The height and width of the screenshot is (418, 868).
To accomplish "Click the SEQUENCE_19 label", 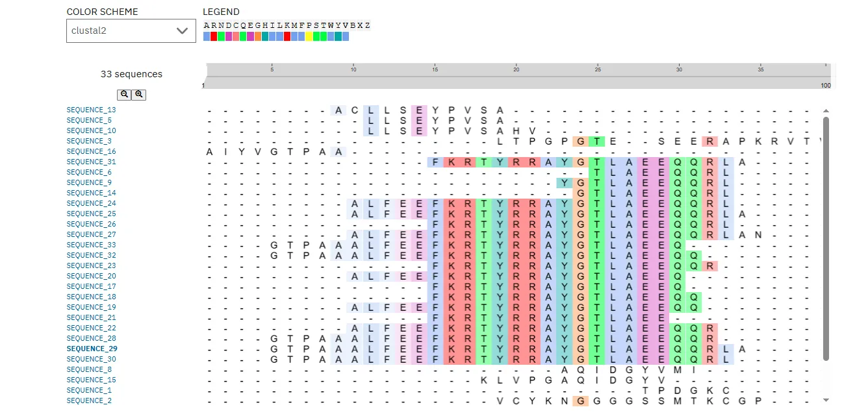I will [x=91, y=307].
